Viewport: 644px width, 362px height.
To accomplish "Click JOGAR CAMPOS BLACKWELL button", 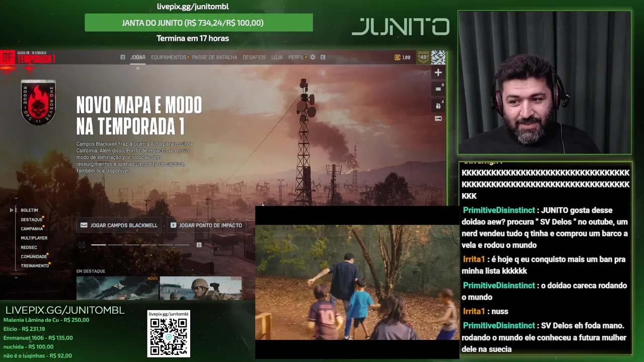I will coord(119,225).
